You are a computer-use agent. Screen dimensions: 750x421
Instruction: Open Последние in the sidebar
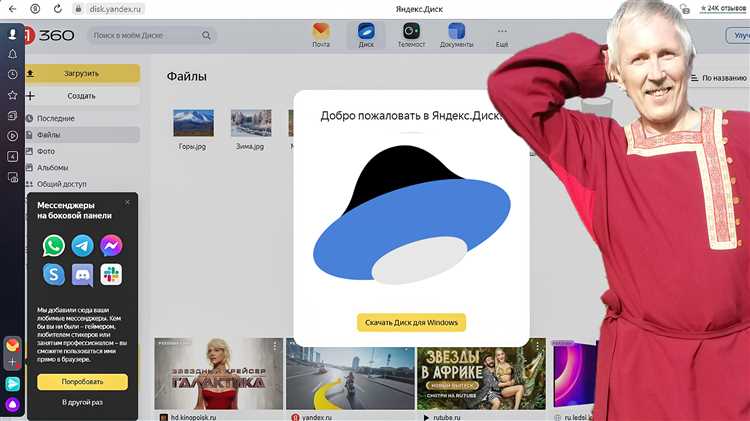point(55,118)
